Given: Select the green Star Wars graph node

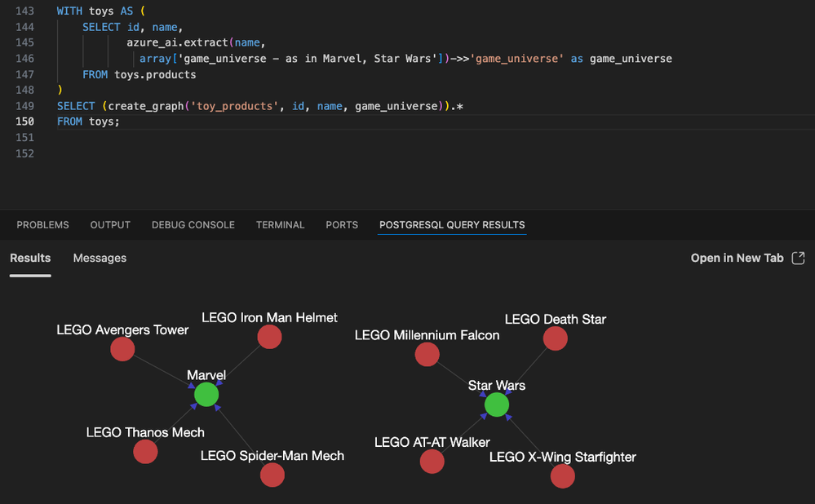Looking at the screenshot, I should (496, 405).
